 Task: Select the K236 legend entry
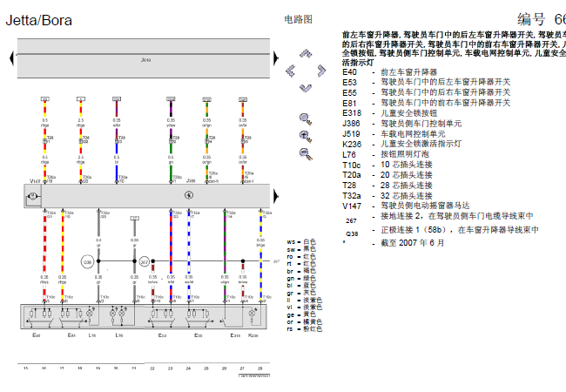402,145
